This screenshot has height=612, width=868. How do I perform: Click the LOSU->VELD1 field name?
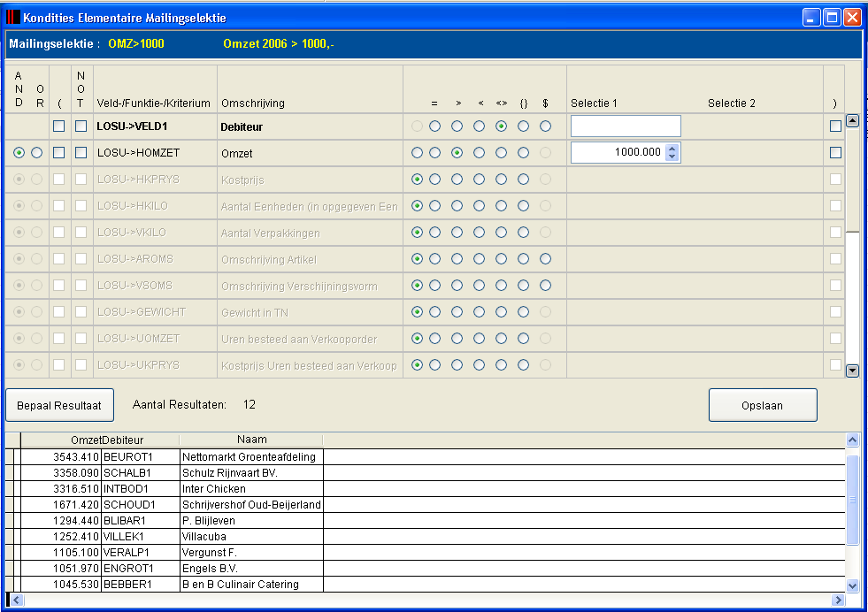pos(132,126)
